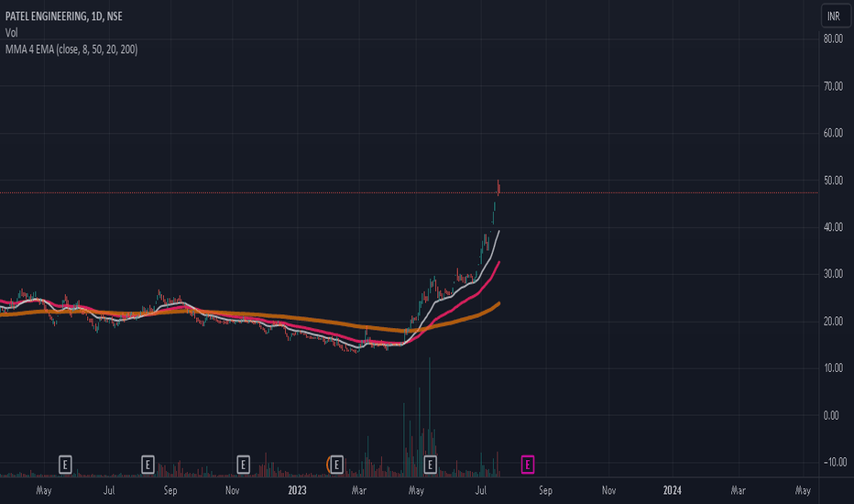The height and width of the screenshot is (504, 854).
Task: Click the 20.00 price axis label
Action: [833, 322]
